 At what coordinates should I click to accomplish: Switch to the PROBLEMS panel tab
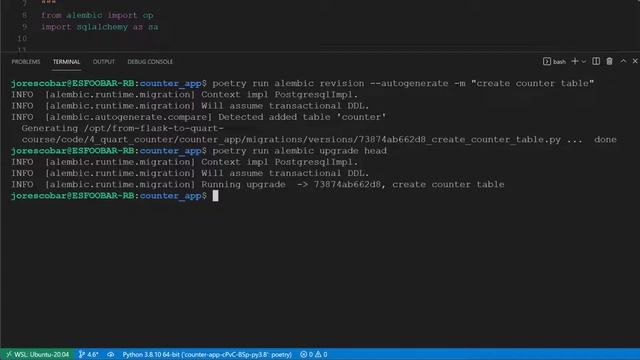click(x=26, y=62)
